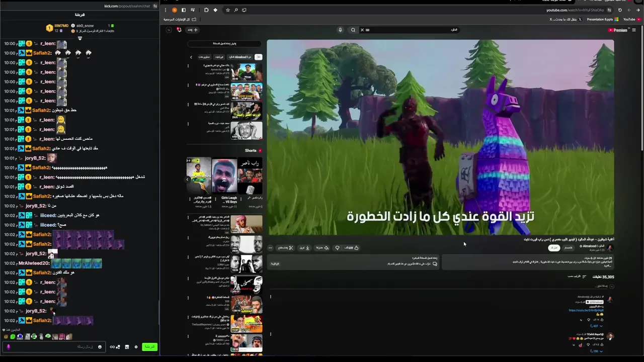Click the white Subscribe button
This screenshot has width=644, height=362.
[x=554, y=248]
